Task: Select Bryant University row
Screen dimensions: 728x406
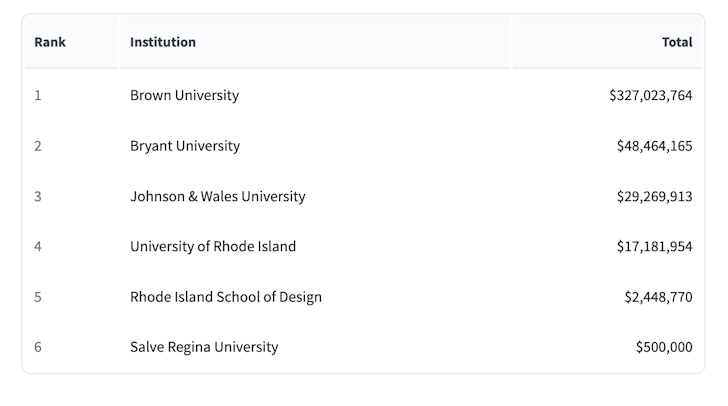Action: coord(363,146)
